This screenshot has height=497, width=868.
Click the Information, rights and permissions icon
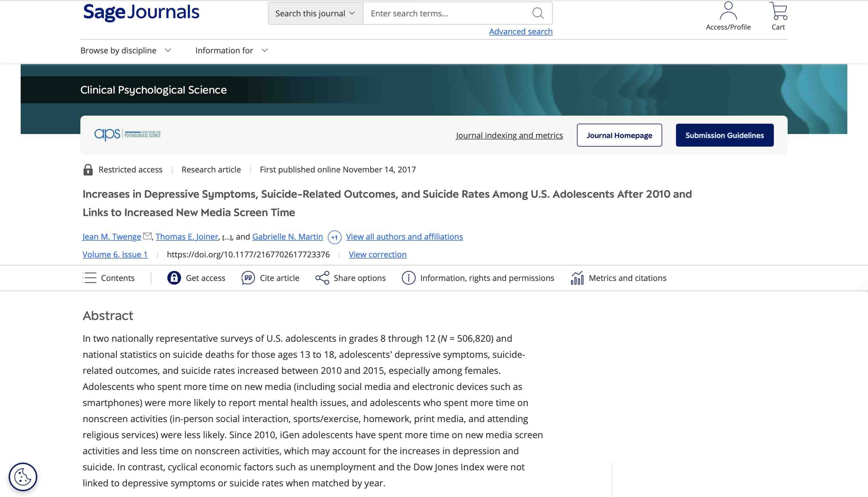(408, 278)
